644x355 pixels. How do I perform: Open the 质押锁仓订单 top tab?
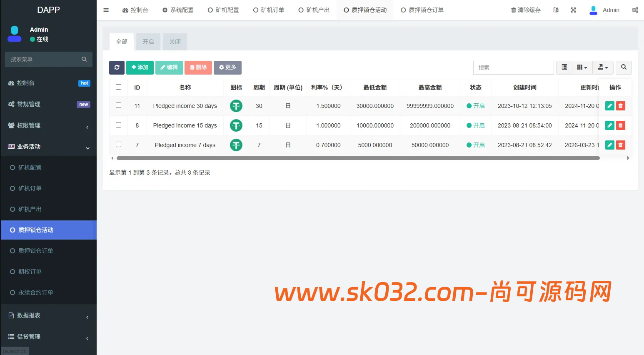[422, 10]
